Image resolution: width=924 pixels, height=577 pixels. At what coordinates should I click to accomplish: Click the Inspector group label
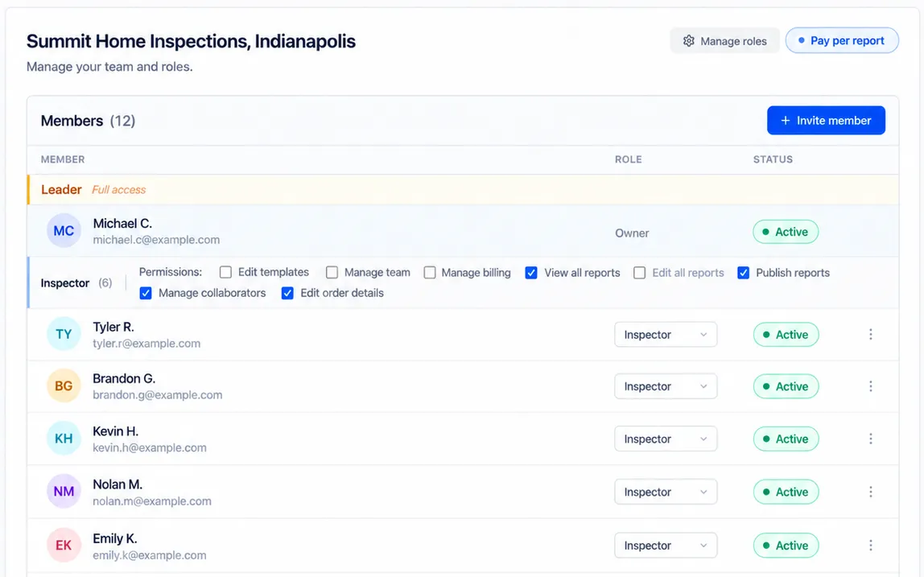point(65,283)
